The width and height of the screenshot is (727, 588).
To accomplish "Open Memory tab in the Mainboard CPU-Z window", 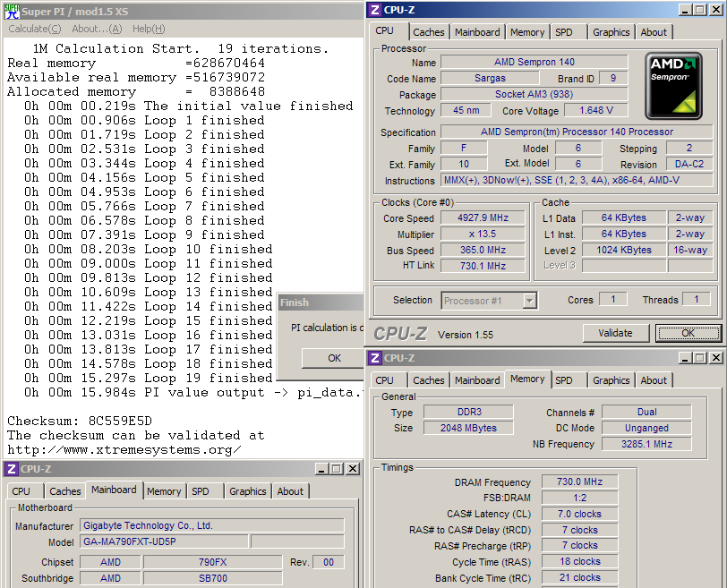I will coord(164,491).
